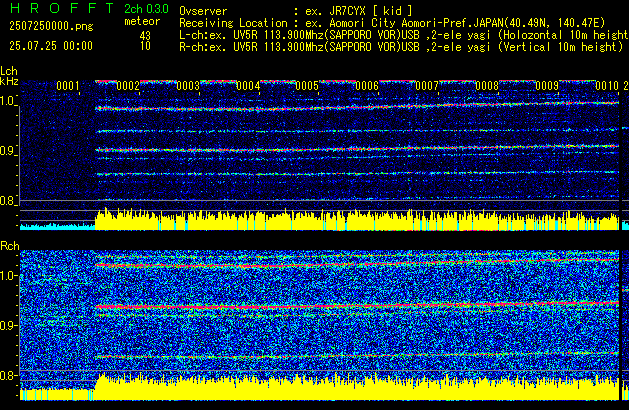Click the date stamp 25.07.25 00:00
629x410 pixels.
(51, 46)
